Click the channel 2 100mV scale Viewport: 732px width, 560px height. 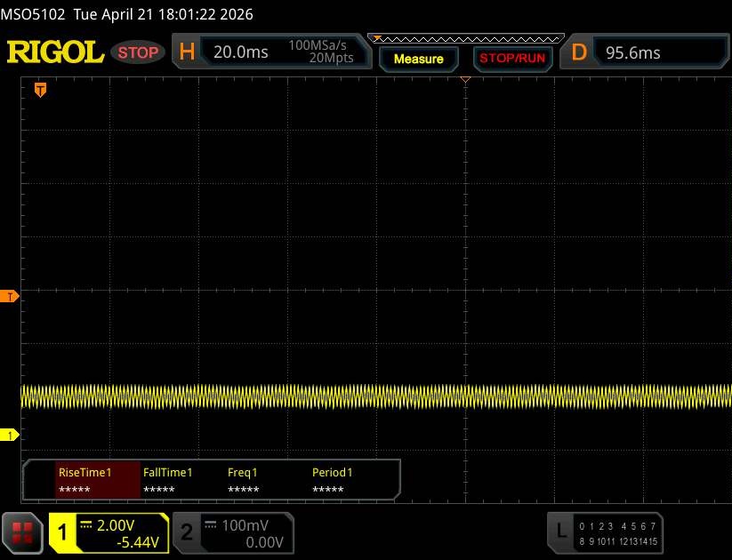click(245, 525)
